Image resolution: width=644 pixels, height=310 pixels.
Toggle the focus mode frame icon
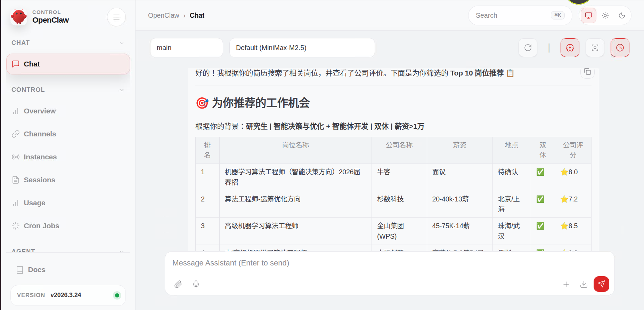pyautogui.click(x=595, y=48)
